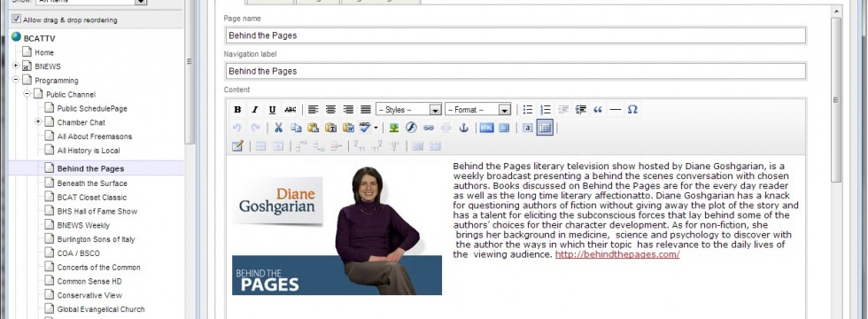Select Public SchedulePage in the tree

pyautogui.click(x=92, y=108)
